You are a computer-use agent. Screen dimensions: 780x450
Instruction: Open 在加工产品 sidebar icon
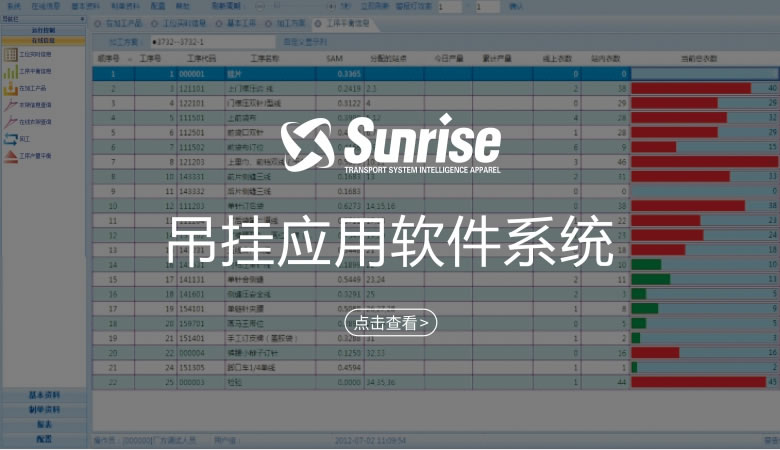click(11, 89)
